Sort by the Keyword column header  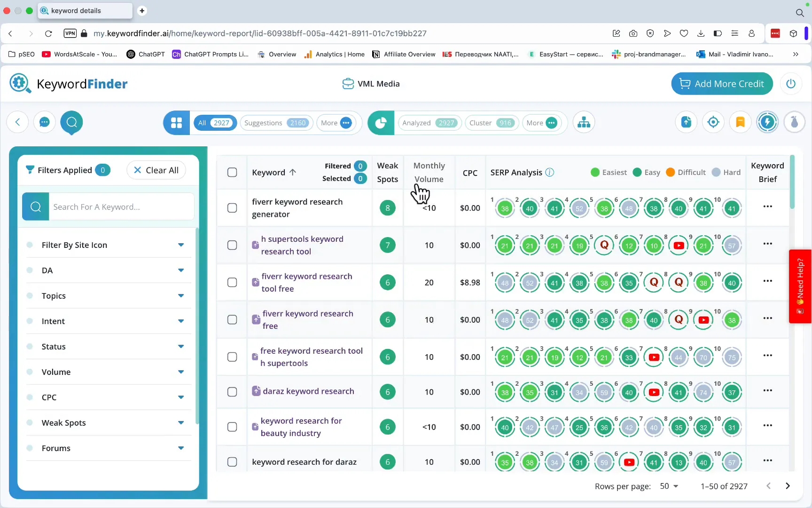point(274,173)
